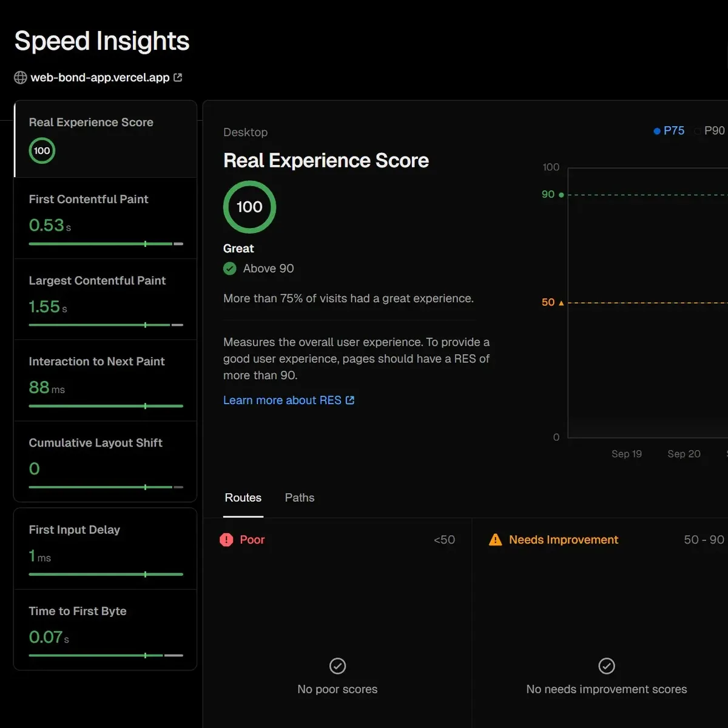Click the globe icon beside web-bond-app.vercel.app
The width and height of the screenshot is (728, 728).
click(21, 78)
